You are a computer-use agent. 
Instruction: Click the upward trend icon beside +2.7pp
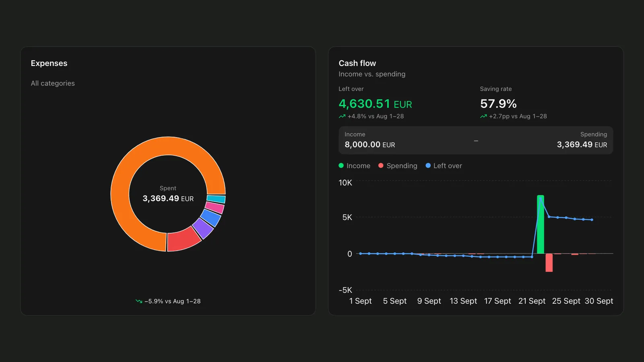tap(483, 116)
